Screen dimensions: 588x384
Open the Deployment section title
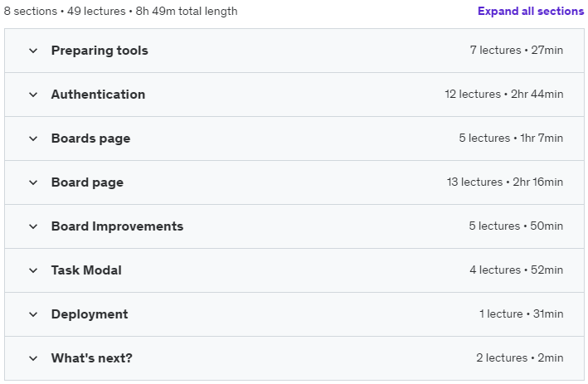(90, 314)
